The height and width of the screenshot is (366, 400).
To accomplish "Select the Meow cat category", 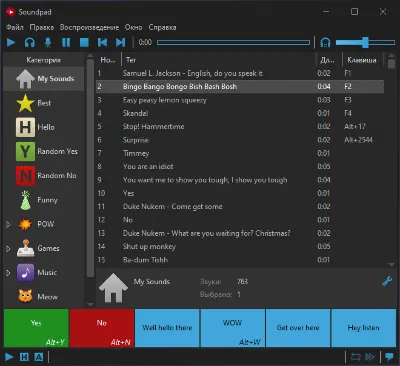I will 44,296.
